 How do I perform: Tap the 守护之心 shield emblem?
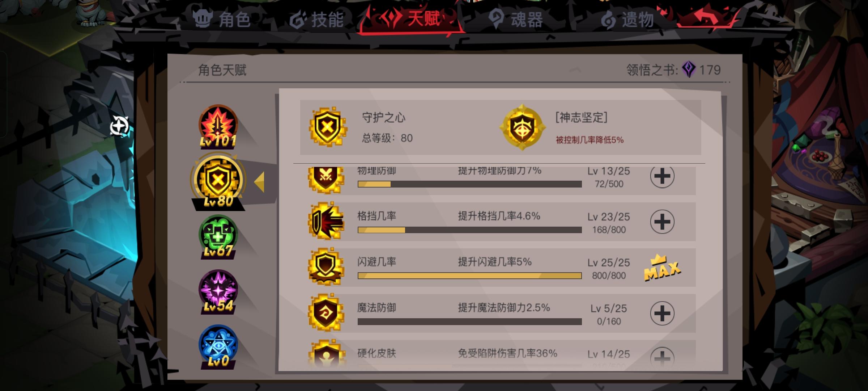328,127
